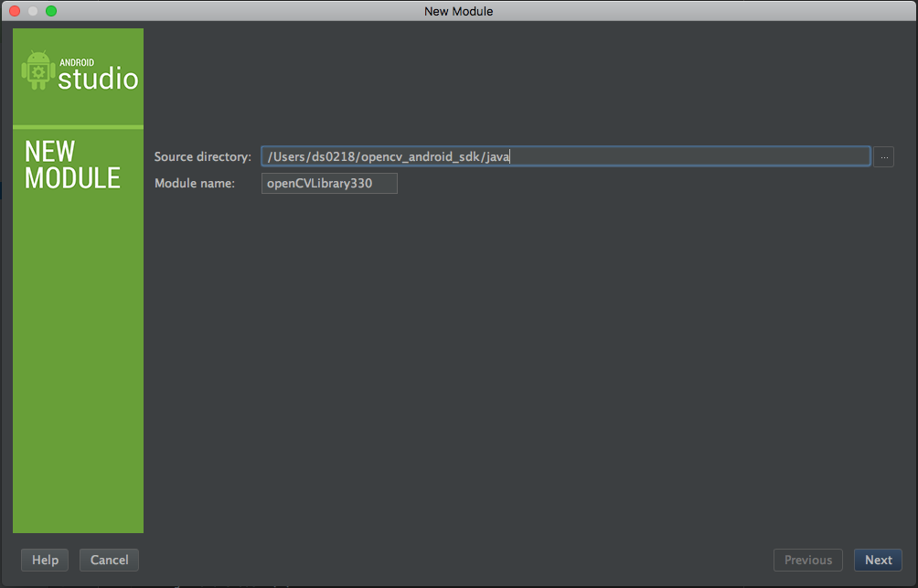Click the 'Source directory:' label

(x=203, y=157)
